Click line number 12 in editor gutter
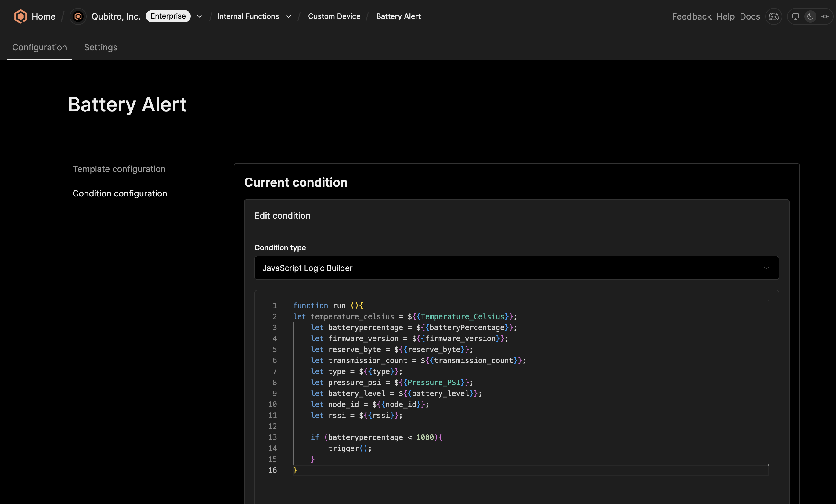The width and height of the screenshot is (836, 504). (x=272, y=426)
